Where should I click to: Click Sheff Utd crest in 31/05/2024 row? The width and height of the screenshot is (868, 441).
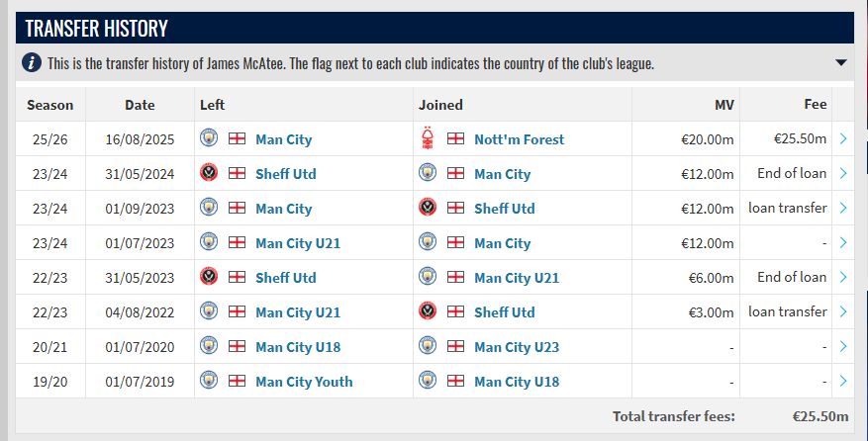point(208,173)
